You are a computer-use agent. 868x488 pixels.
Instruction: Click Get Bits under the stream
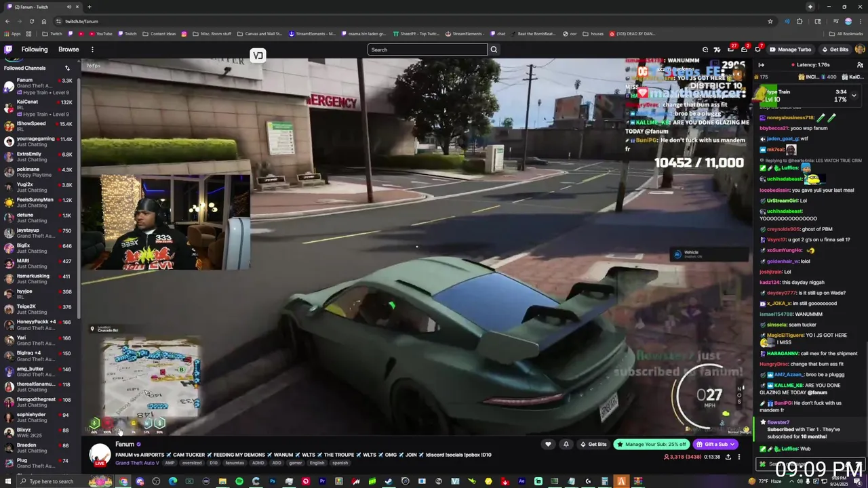coord(593,445)
